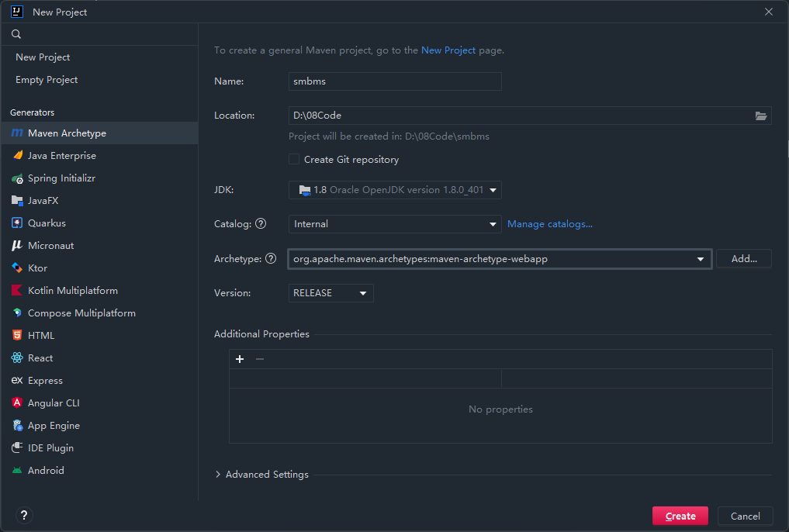
Task: Click the Maven Archetype 'm' icon
Action: click(x=17, y=133)
